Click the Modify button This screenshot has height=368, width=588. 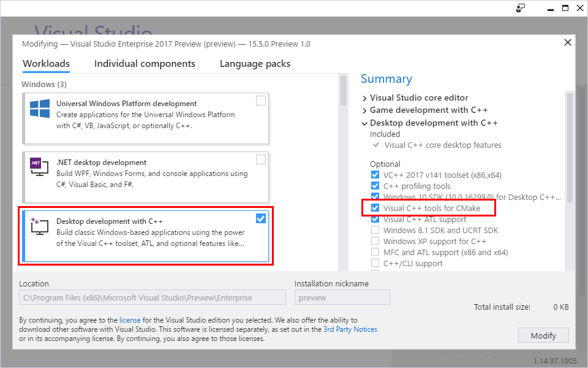click(x=543, y=335)
